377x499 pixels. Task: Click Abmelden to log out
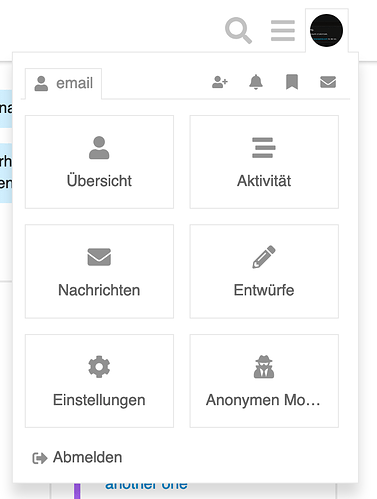[x=77, y=457]
